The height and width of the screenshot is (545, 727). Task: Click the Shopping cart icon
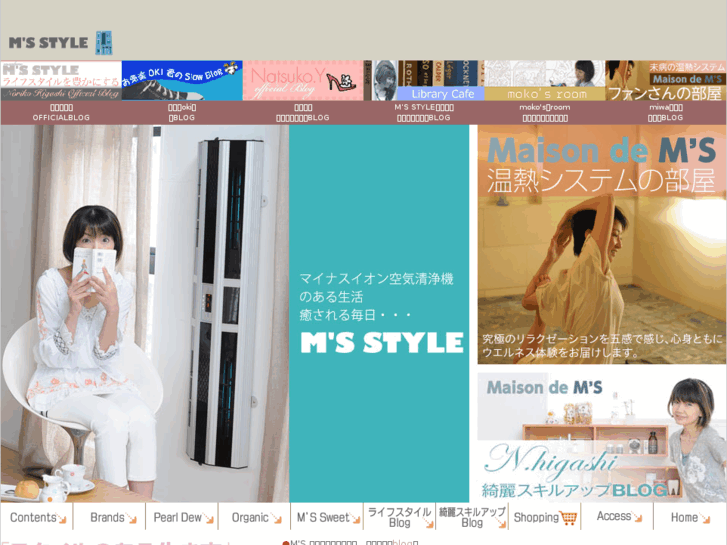coord(568,518)
